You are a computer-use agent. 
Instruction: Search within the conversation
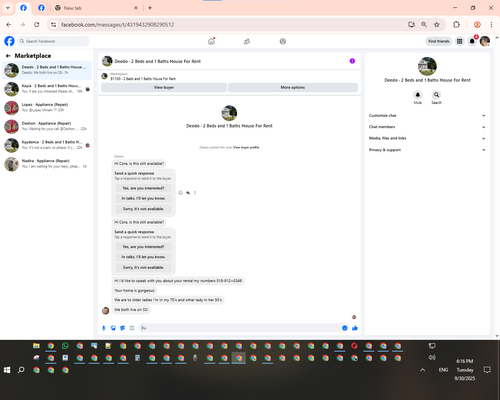[436, 95]
